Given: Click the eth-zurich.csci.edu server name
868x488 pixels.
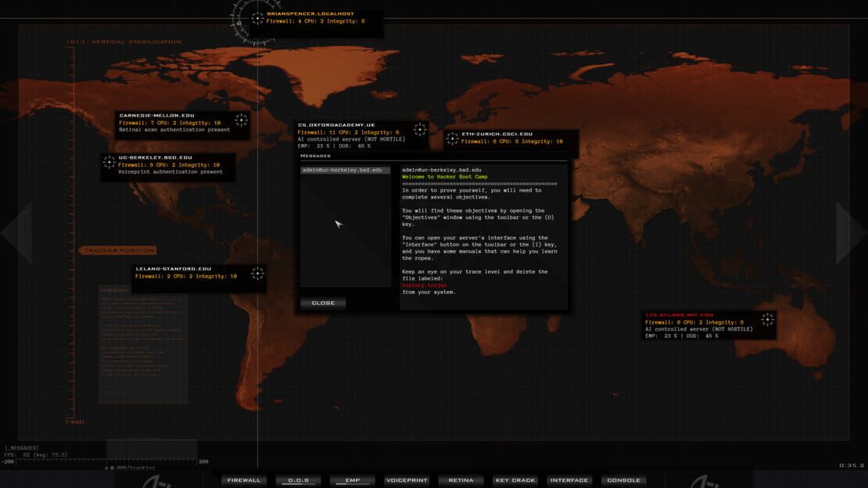Looking at the screenshot, I should pyautogui.click(x=497, y=134).
